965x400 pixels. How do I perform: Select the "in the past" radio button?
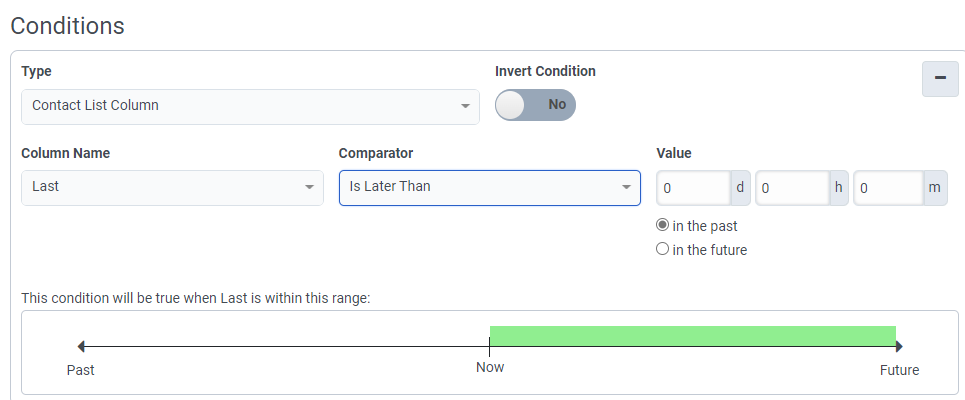click(662, 226)
